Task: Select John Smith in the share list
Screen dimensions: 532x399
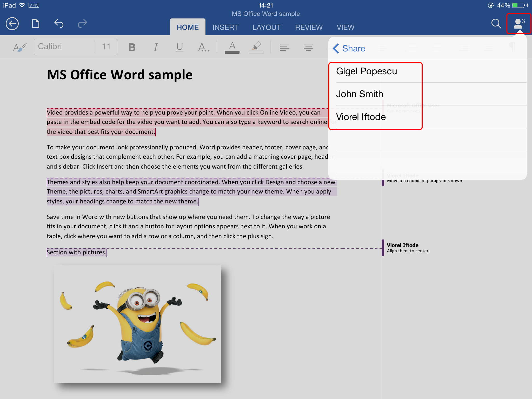Action: (428, 94)
